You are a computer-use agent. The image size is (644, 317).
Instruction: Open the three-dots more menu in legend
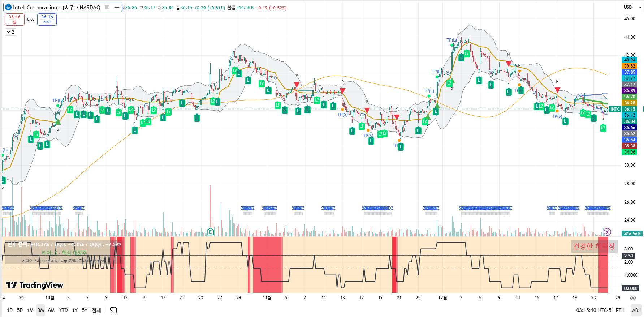(x=117, y=7)
